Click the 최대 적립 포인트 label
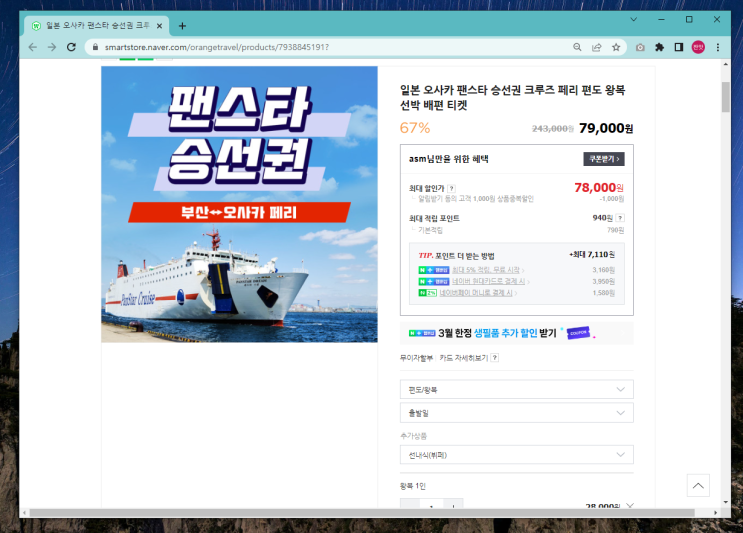The height and width of the screenshot is (533, 743). click(x=434, y=218)
